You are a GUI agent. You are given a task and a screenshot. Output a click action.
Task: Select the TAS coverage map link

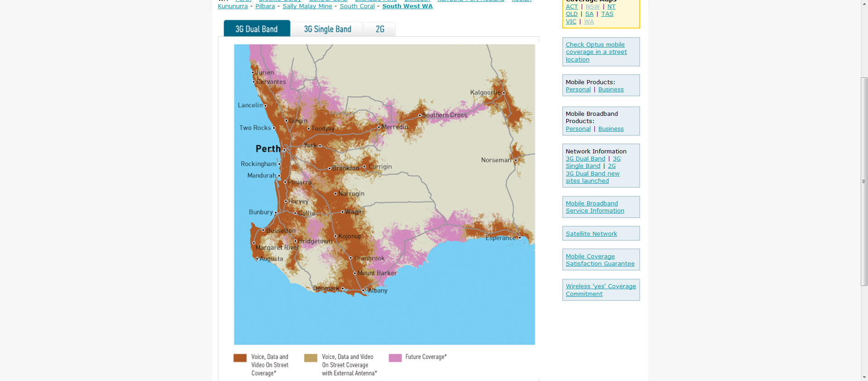pyautogui.click(x=607, y=14)
